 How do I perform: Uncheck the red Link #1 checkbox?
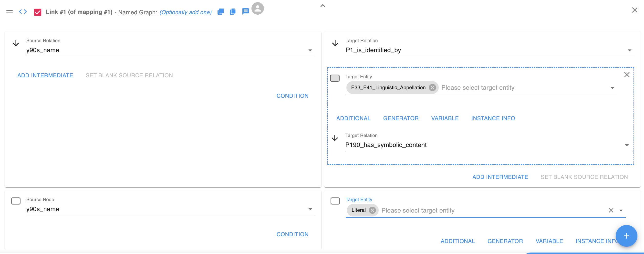coord(38,12)
